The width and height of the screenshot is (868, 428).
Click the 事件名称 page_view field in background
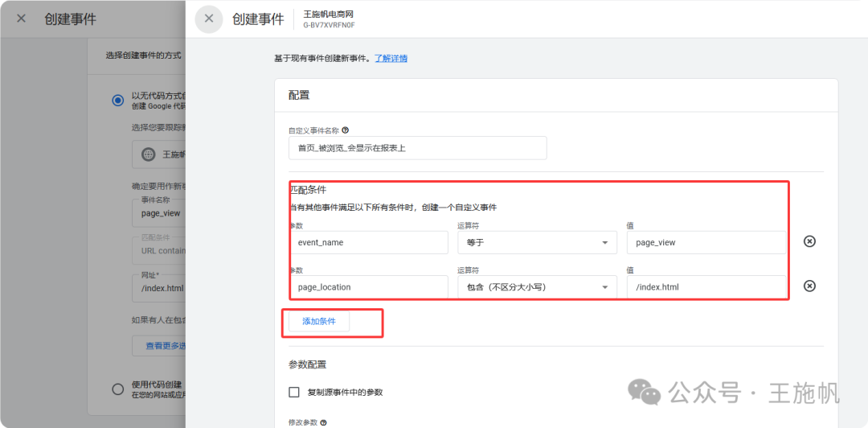[159, 212]
